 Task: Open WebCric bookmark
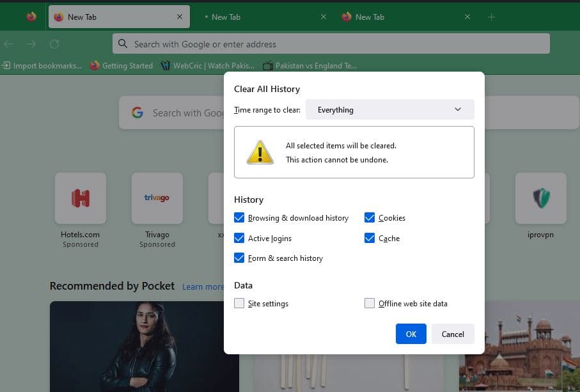[208, 65]
